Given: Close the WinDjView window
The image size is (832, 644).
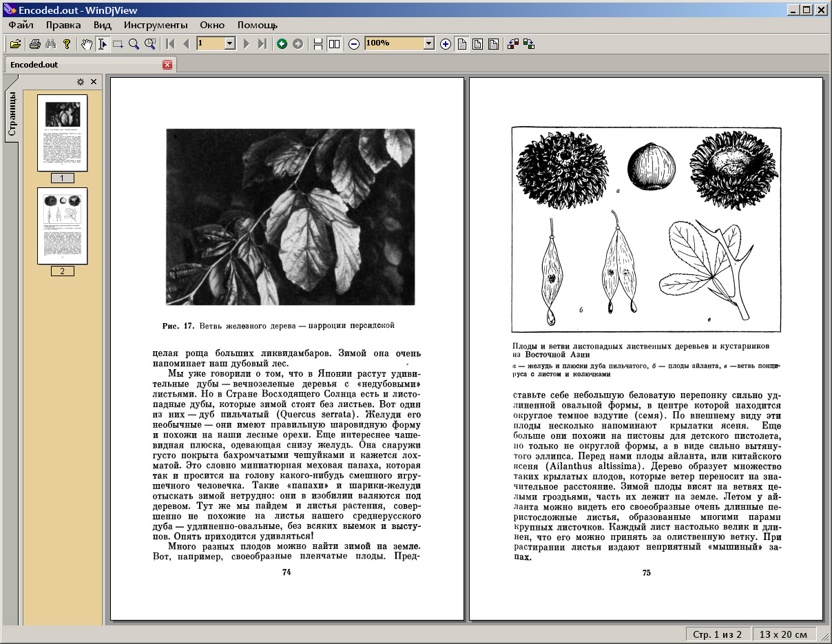Looking at the screenshot, I should tap(822, 10).
